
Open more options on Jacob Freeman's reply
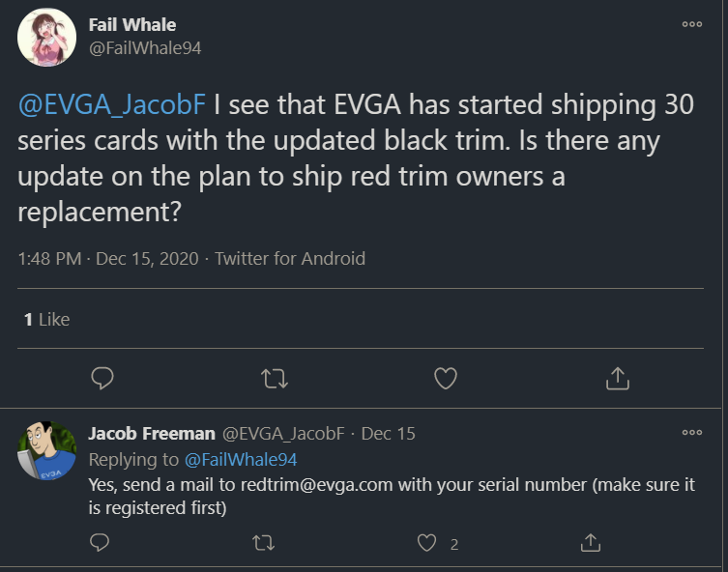pos(691,432)
